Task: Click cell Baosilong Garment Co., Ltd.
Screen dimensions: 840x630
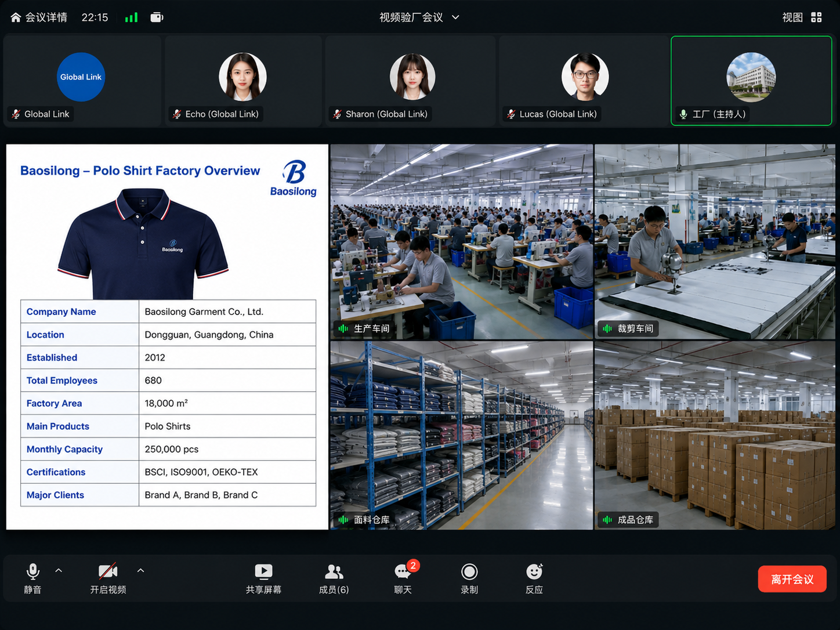Action: 227,312
